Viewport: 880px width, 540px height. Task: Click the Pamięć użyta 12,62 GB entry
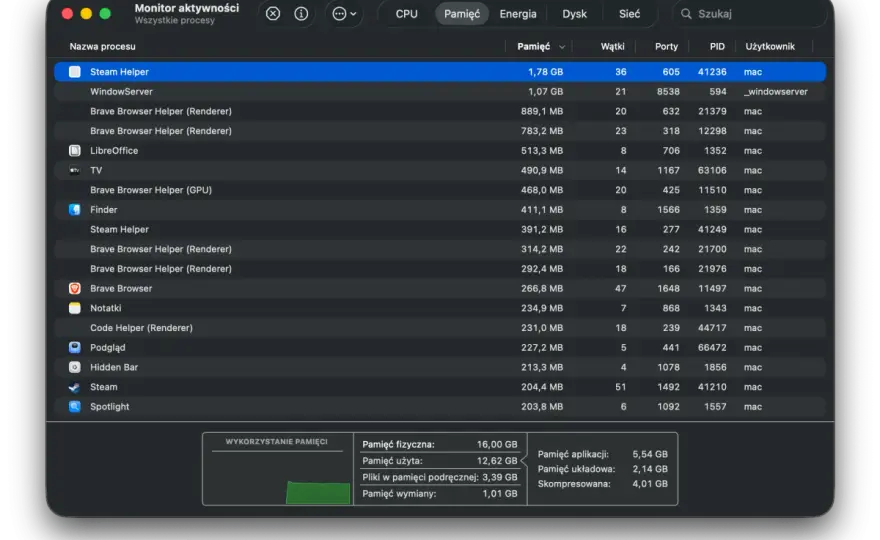pyautogui.click(x=439, y=460)
